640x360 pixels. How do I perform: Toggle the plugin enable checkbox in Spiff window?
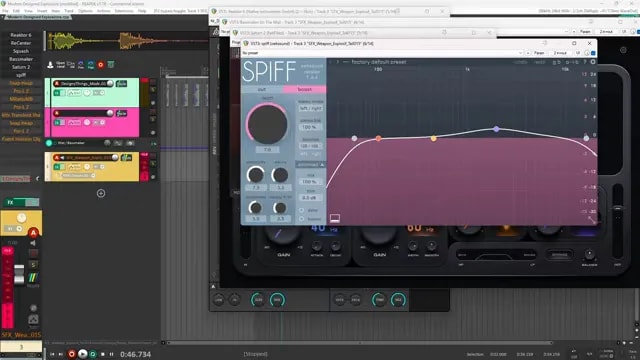click(x=593, y=53)
